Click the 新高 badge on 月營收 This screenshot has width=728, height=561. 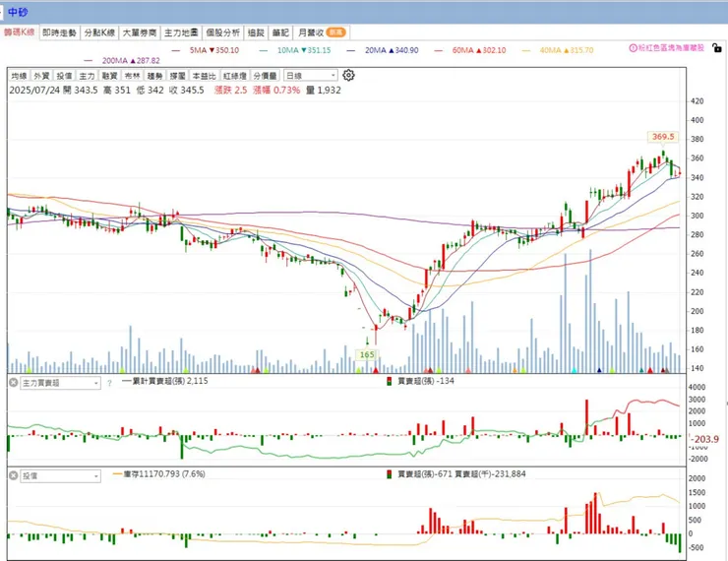[335, 32]
